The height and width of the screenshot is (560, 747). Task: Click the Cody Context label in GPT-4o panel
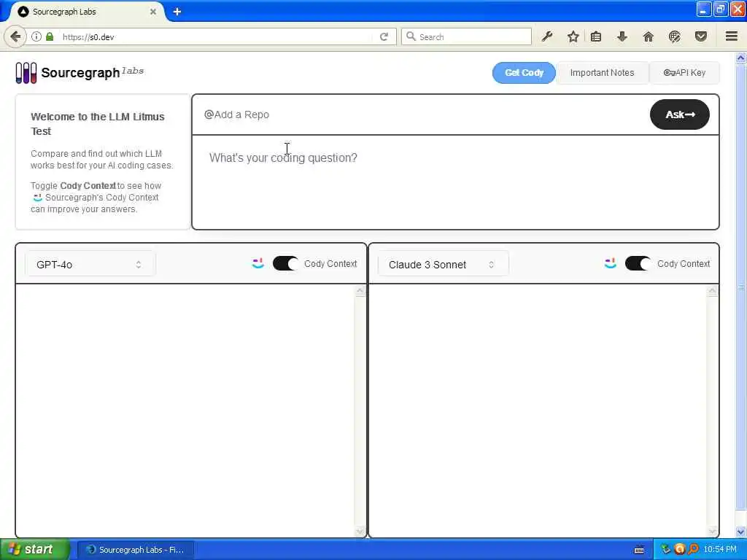(330, 263)
